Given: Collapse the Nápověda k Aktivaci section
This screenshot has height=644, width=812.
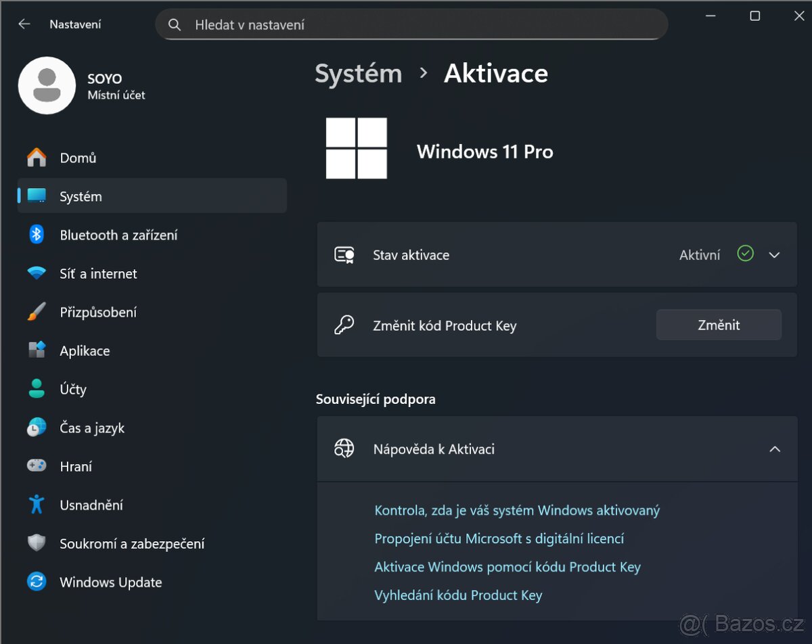Looking at the screenshot, I should 774,449.
